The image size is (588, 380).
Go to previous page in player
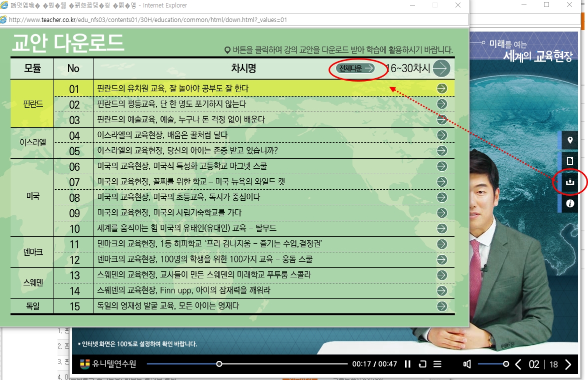click(518, 364)
